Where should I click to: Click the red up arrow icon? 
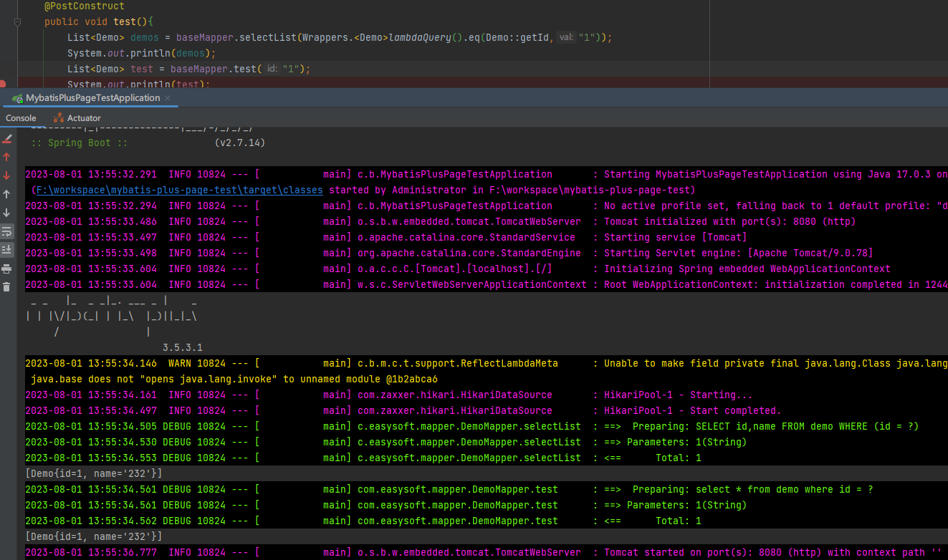click(x=7, y=157)
